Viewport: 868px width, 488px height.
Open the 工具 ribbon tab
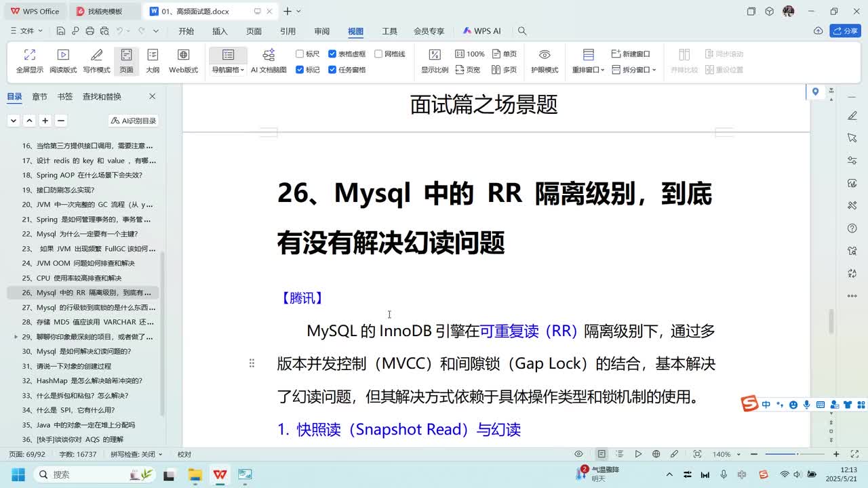(389, 31)
